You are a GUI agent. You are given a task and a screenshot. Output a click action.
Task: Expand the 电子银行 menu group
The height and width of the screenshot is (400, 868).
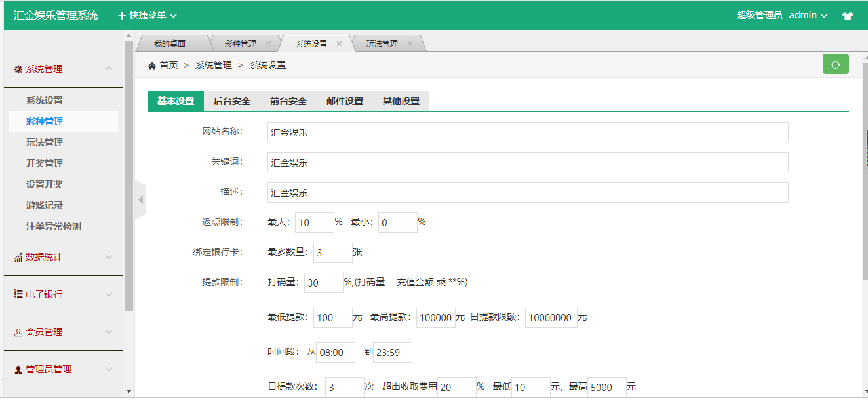[x=63, y=294]
